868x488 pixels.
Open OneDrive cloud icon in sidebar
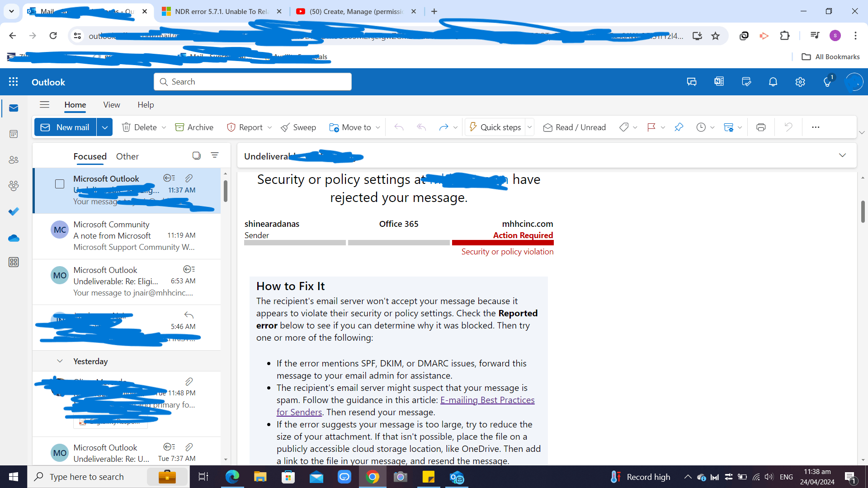[14, 238]
